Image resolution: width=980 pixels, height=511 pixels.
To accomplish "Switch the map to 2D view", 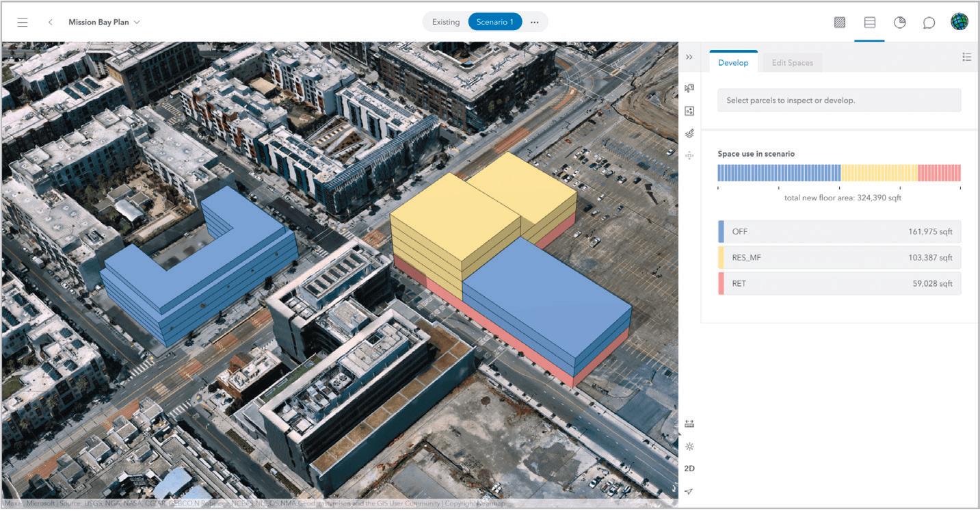I will pos(689,469).
